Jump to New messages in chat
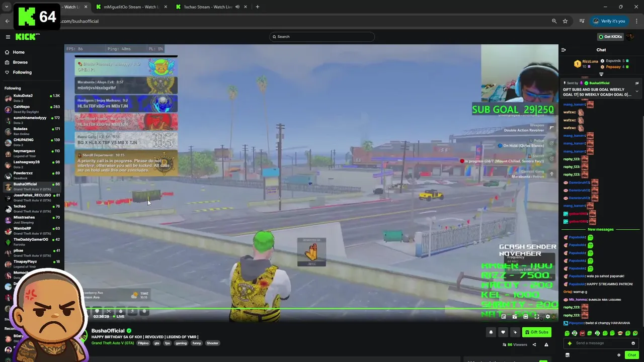This screenshot has height=362, width=644. (601, 229)
